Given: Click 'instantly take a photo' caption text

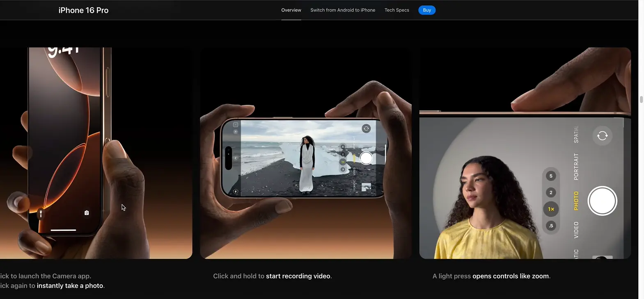Looking at the screenshot, I should point(70,286).
